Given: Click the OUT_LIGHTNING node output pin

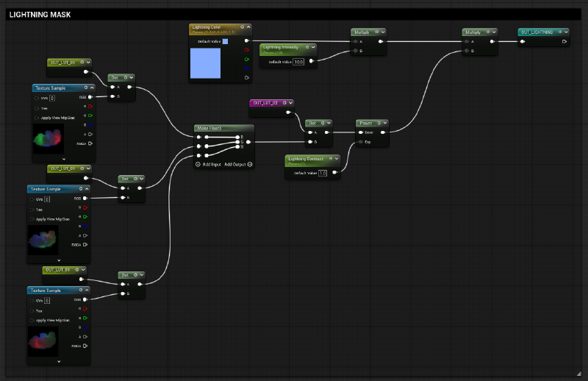Looking at the screenshot, I should [x=564, y=42].
